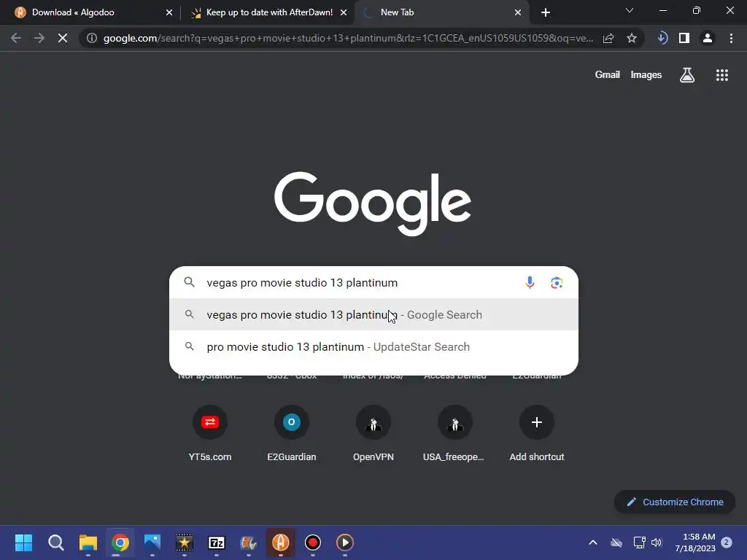Search by image with Google Lens
Viewport: 747px width, 560px height.
click(x=557, y=283)
